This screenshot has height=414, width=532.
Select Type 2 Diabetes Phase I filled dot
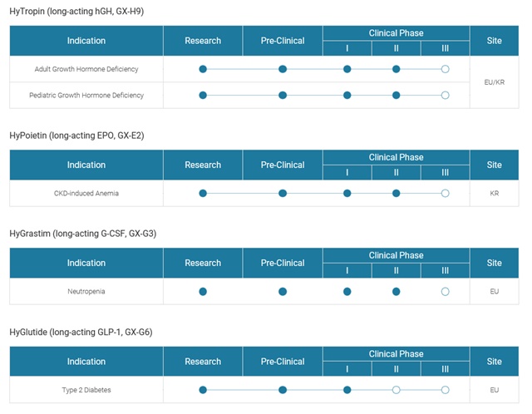[347, 390]
